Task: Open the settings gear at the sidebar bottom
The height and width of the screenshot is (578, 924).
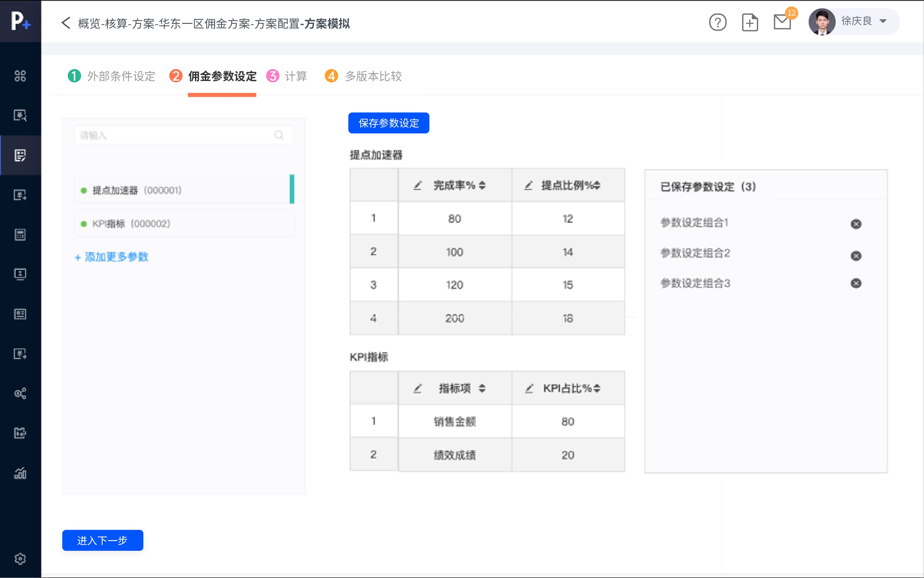Action: [x=20, y=558]
